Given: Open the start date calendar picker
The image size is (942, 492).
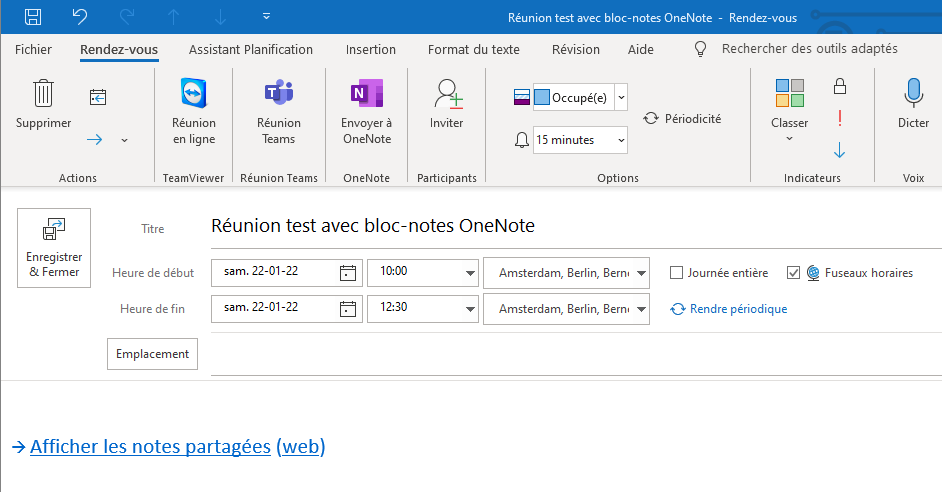Looking at the screenshot, I should click(x=348, y=273).
